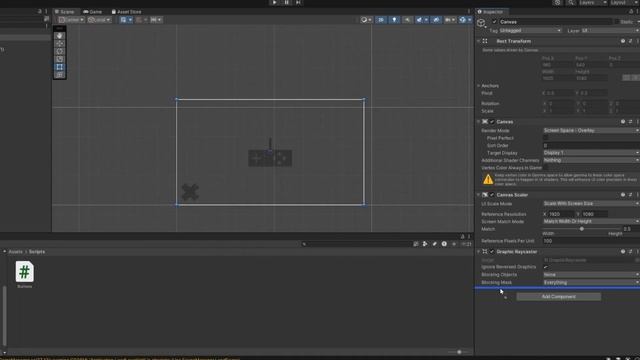
Task: Open the scene camera settings dropdown
Action: click(450, 20)
